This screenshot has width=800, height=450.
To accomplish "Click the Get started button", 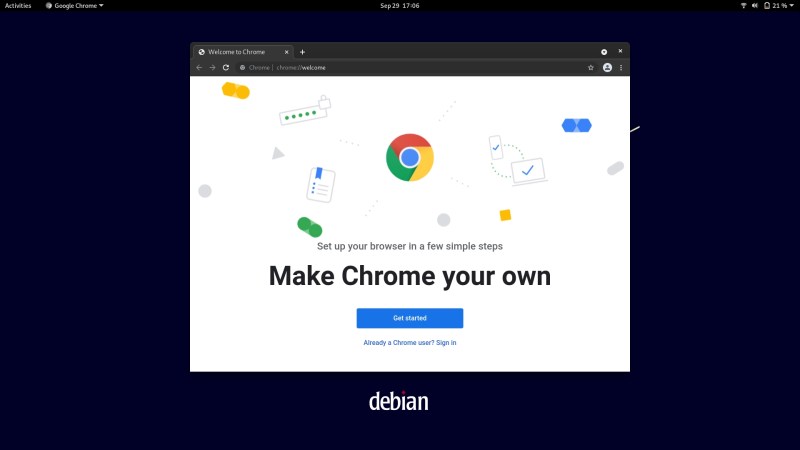I will pos(410,318).
